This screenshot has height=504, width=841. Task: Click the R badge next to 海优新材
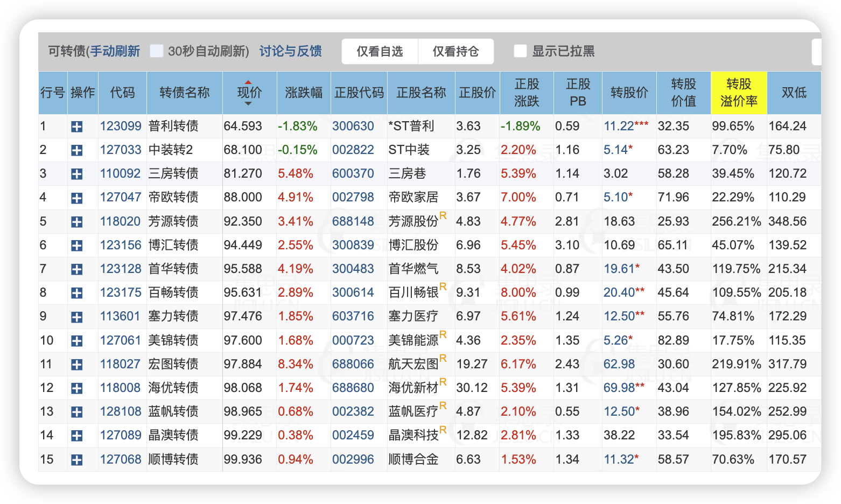(x=443, y=382)
